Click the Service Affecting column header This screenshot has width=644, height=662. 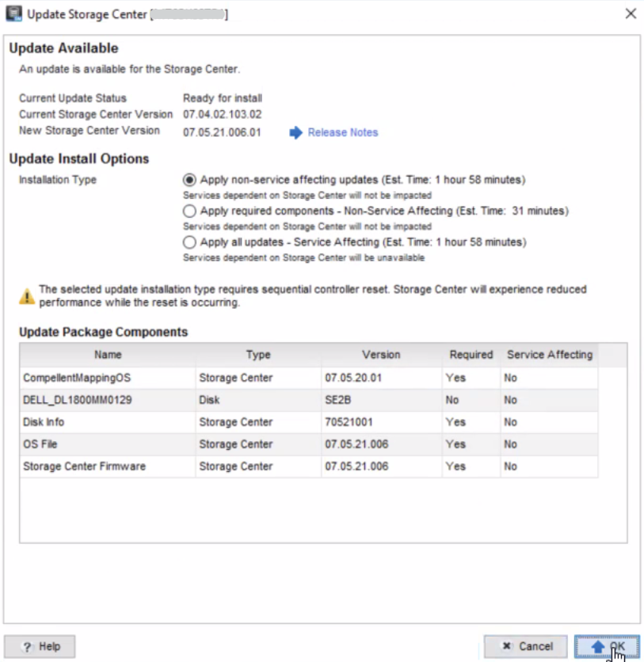coord(550,355)
